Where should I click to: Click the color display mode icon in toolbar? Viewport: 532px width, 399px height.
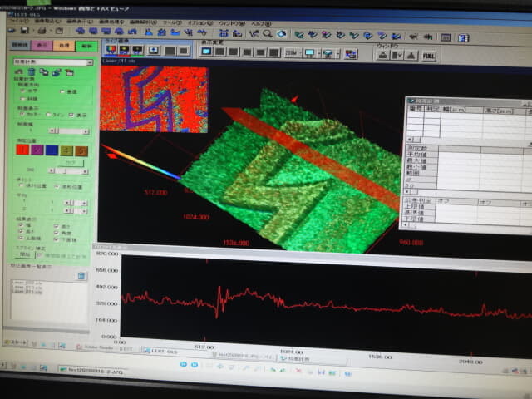click(112, 50)
